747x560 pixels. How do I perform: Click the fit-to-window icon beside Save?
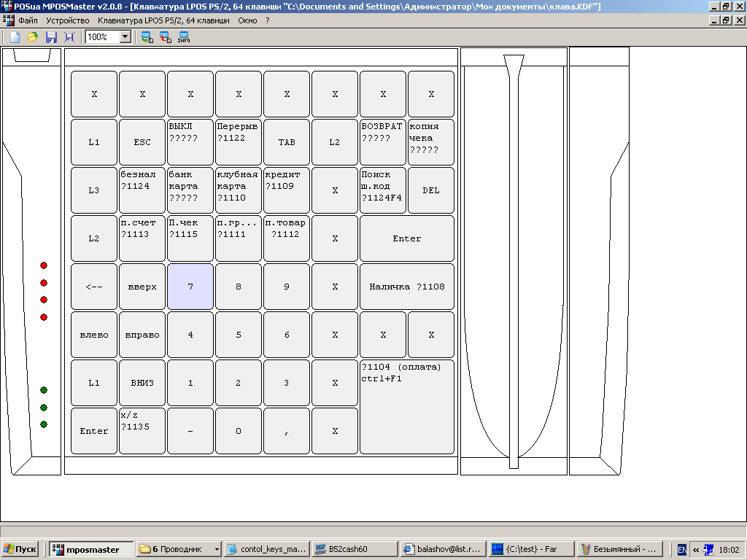click(x=69, y=36)
